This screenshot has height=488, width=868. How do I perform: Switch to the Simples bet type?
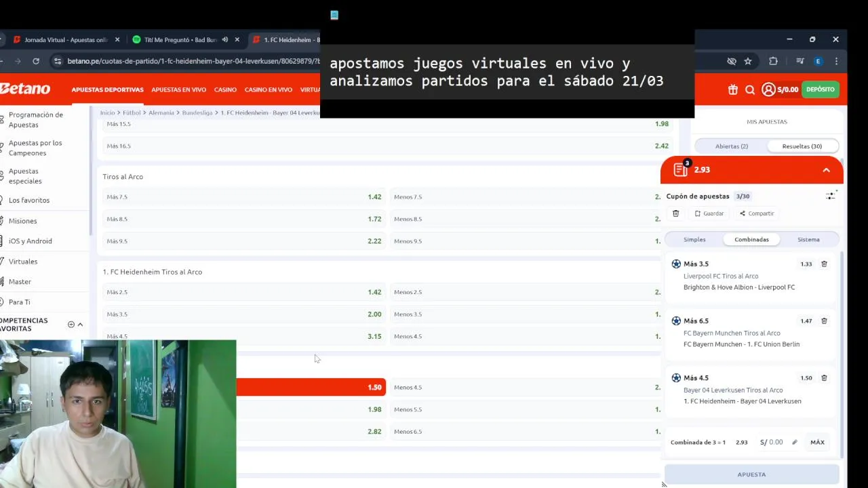(x=694, y=240)
